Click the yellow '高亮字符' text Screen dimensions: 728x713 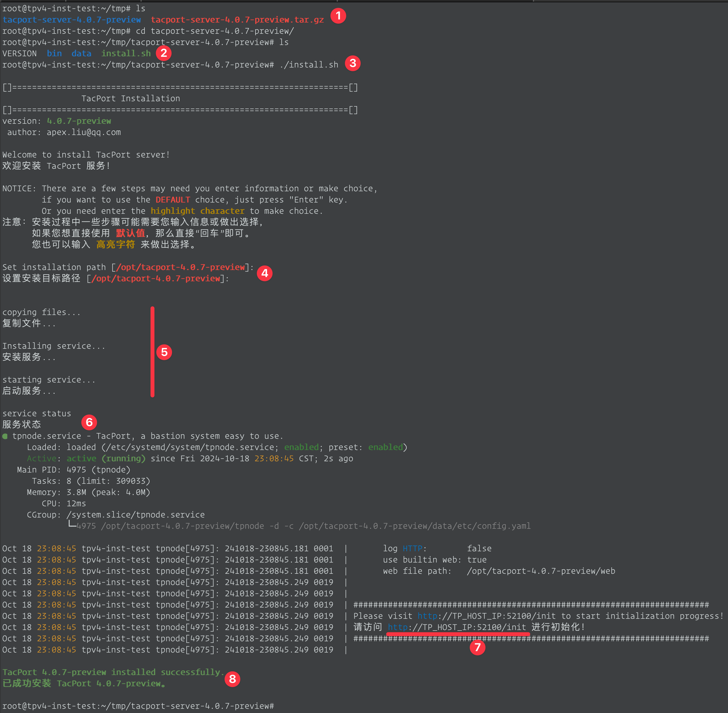coord(116,244)
